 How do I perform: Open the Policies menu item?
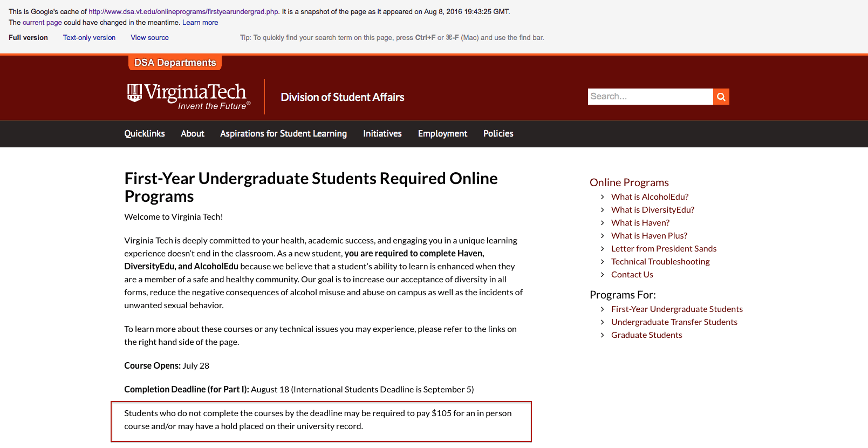coord(498,133)
